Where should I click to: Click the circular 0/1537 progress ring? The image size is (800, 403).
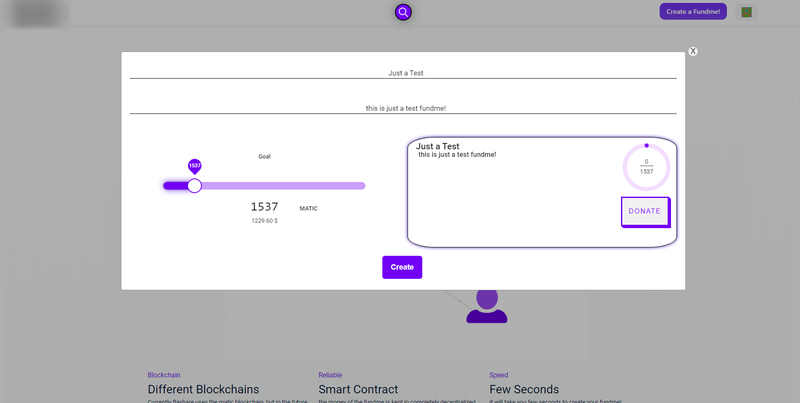point(646,167)
